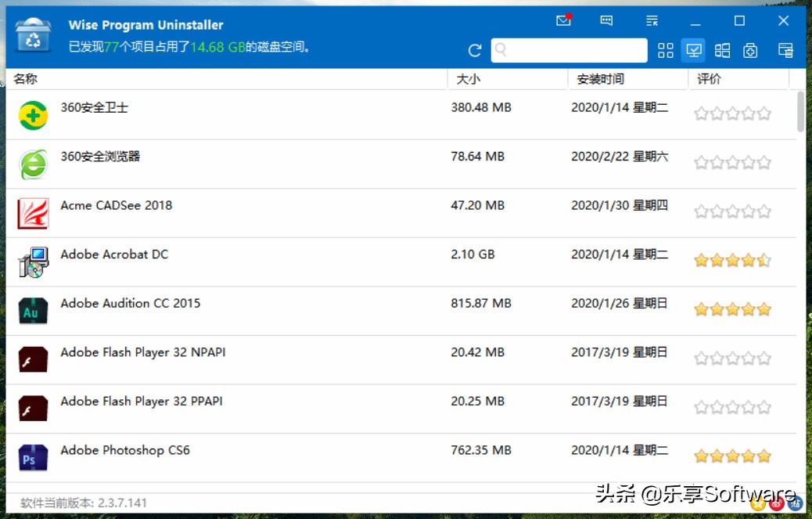Open the force uninstall tool icon
The height and width of the screenshot is (519, 812).
tap(785, 50)
